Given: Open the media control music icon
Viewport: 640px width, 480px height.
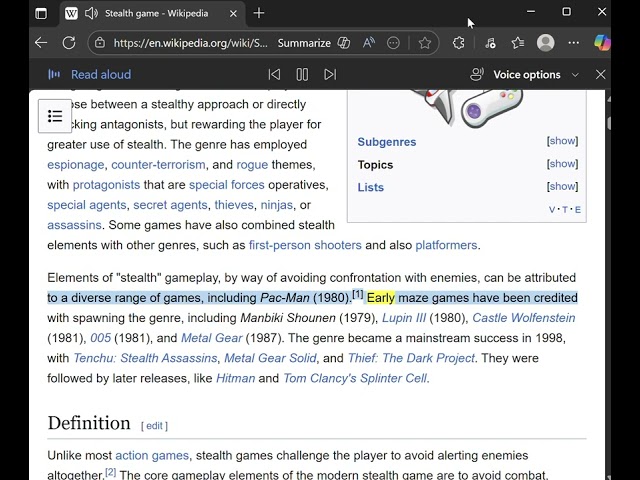Looking at the screenshot, I should tap(490, 43).
